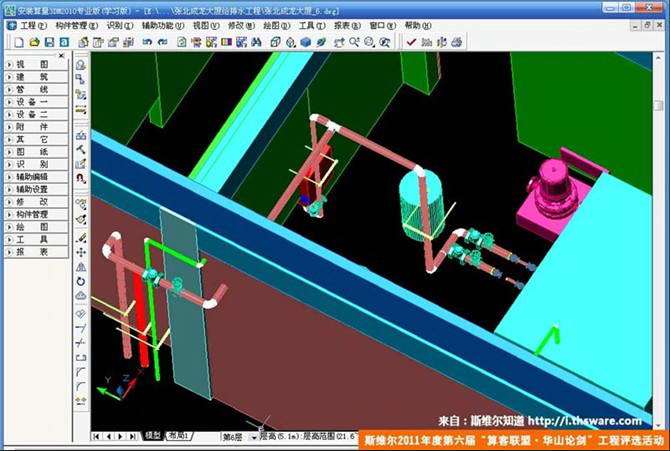Expand the 构件管理 panel section

coord(36,214)
